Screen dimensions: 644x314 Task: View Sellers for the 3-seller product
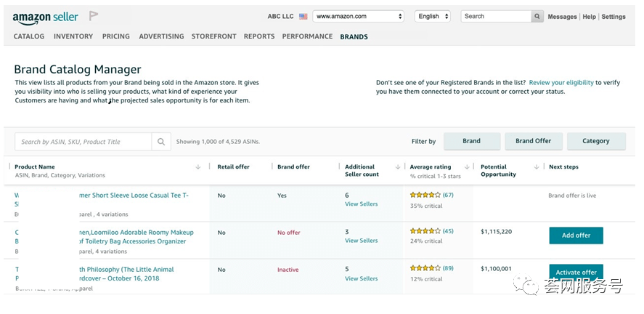pos(361,241)
